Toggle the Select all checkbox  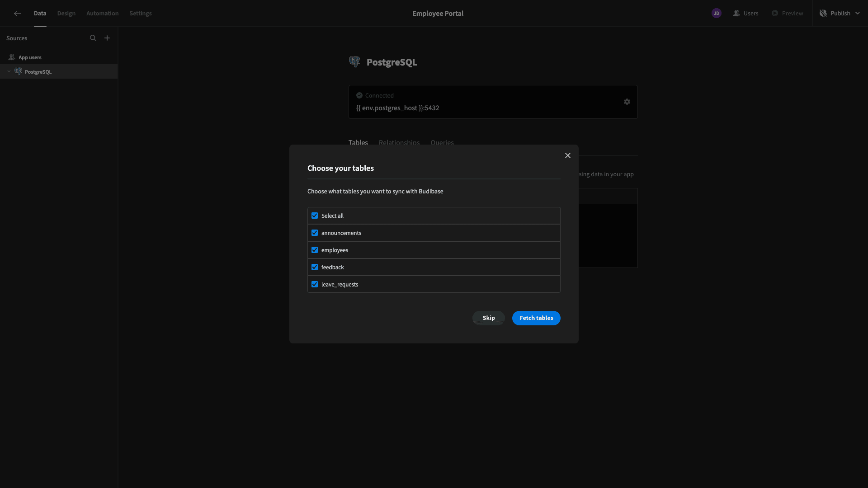pyautogui.click(x=315, y=216)
